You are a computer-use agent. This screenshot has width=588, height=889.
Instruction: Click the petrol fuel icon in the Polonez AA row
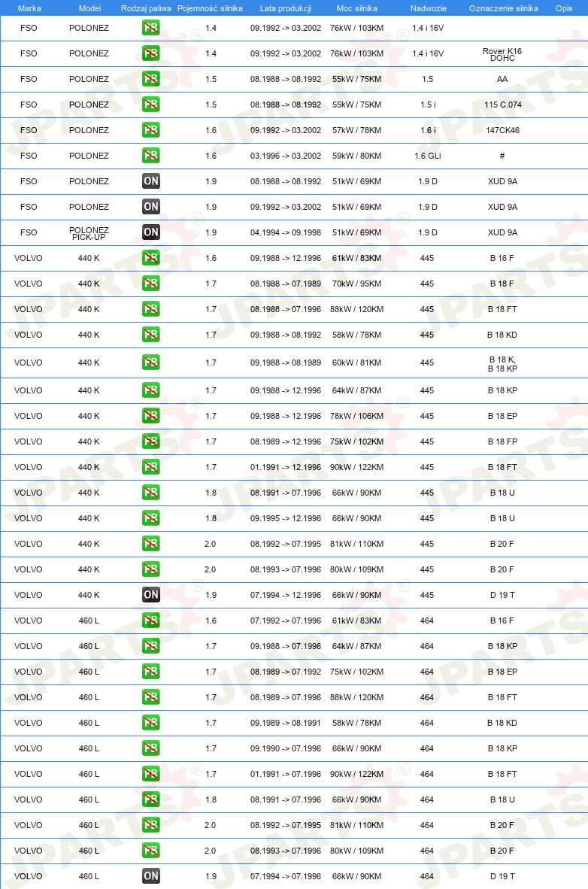(151, 79)
